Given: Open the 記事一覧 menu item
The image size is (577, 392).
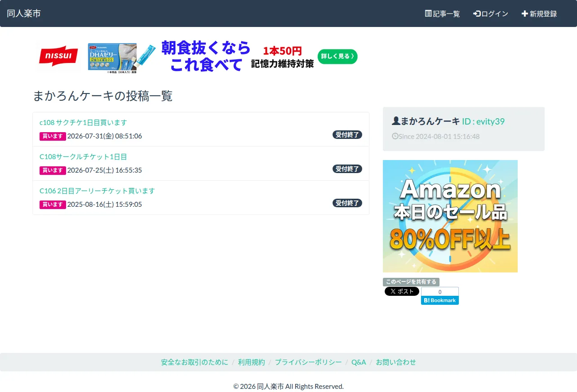Looking at the screenshot, I should [x=443, y=13].
